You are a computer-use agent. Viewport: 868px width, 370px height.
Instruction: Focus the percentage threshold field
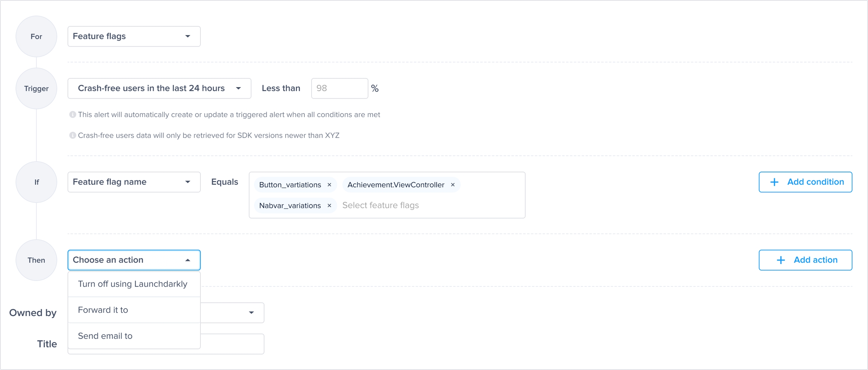pos(339,89)
